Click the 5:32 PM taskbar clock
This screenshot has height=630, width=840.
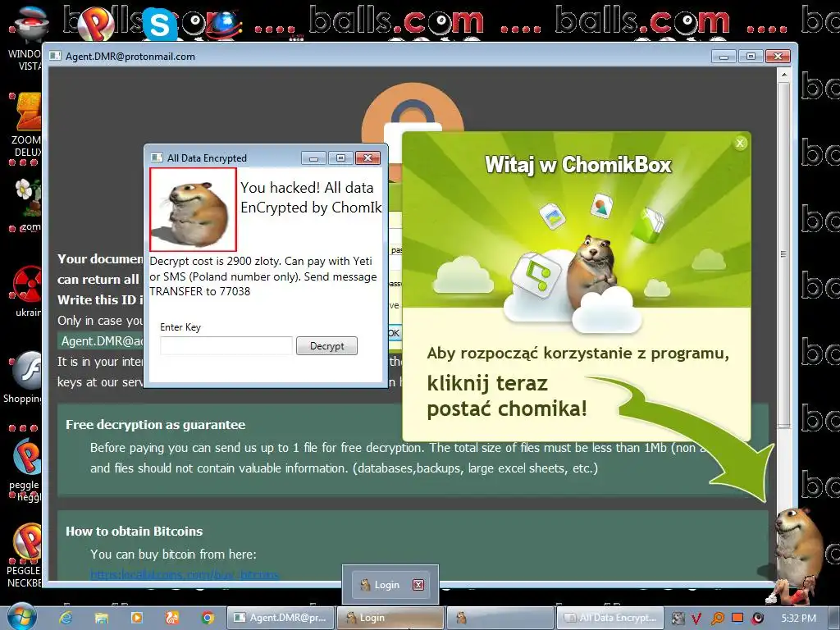click(799, 619)
